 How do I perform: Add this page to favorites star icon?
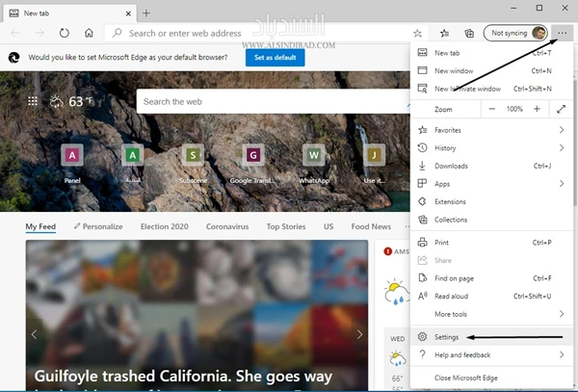coord(417,34)
